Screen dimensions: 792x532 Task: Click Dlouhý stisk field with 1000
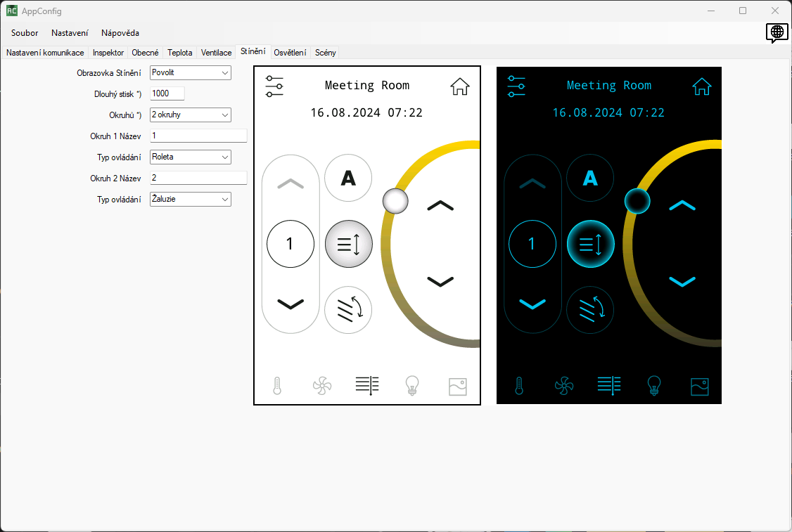point(167,93)
